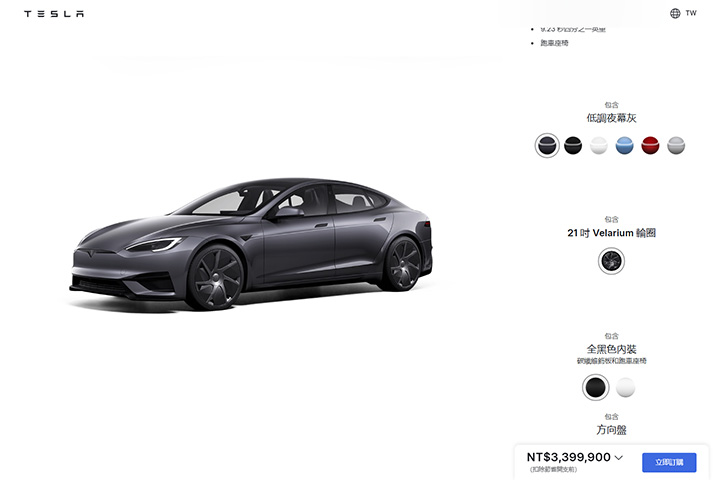Click the 全黑色內裝 interior heading
This screenshot has height=480, width=720.
611,349
